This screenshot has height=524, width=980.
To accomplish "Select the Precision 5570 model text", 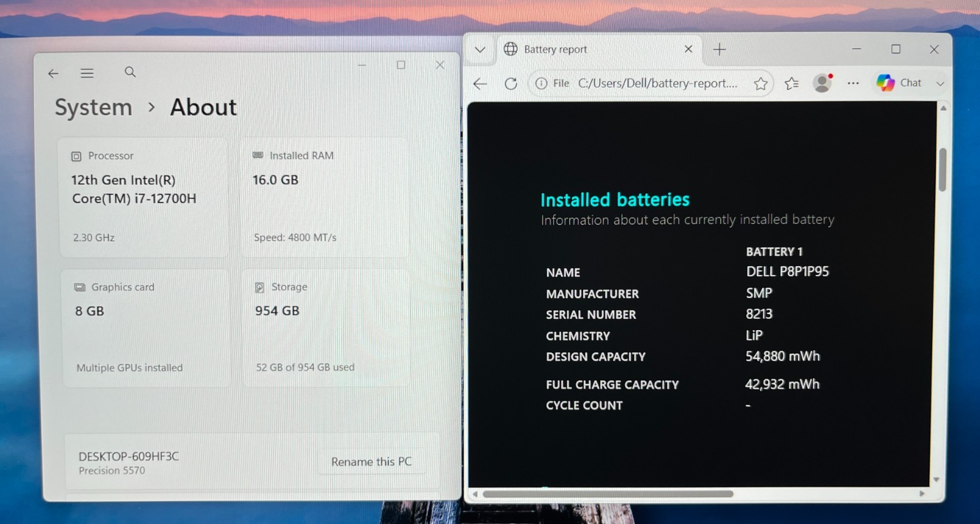I will [112, 471].
